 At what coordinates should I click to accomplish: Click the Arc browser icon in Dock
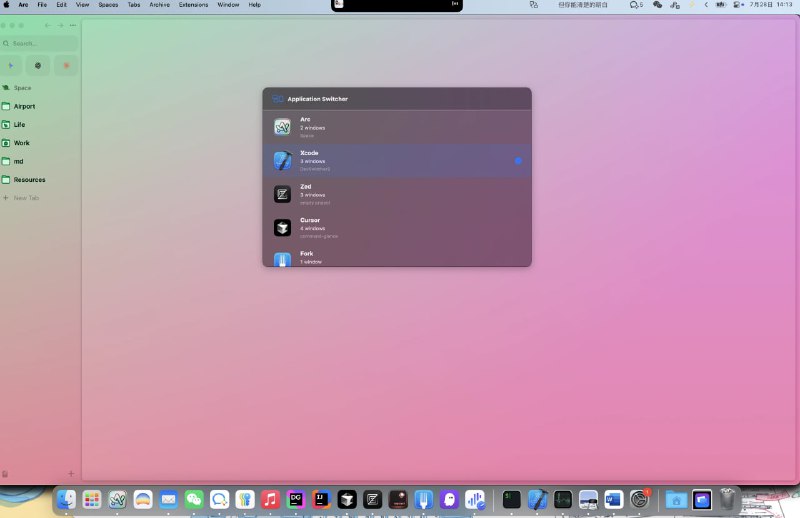pyautogui.click(x=117, y=499)
